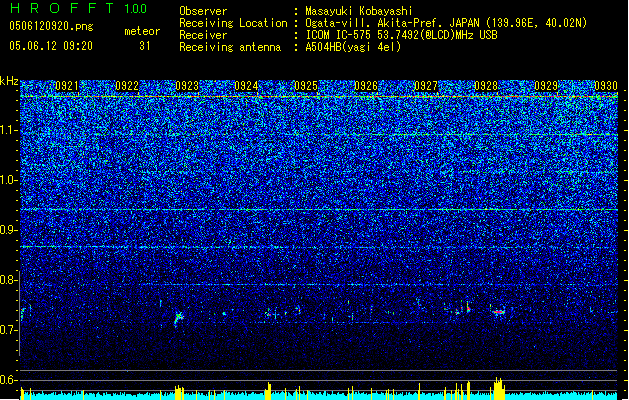Select the 1.1 frequency axis label
Screen dimensions: 629x400
[9, 130]
